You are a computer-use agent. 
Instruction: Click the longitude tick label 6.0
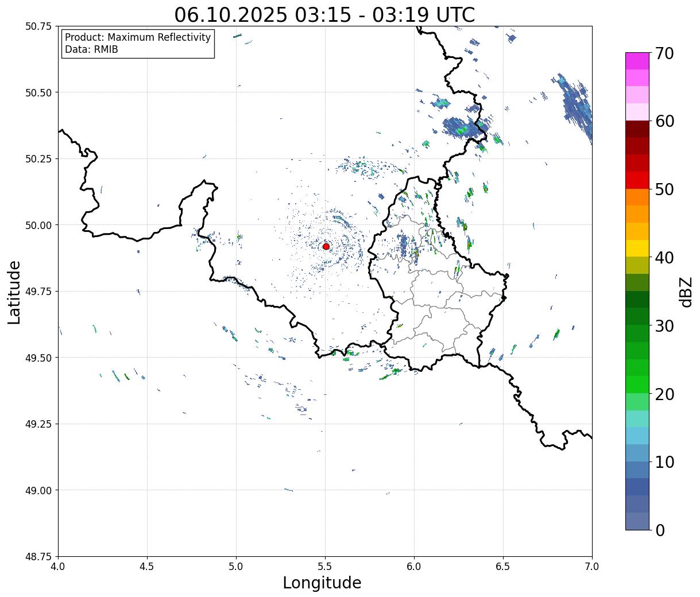point(414,567)
